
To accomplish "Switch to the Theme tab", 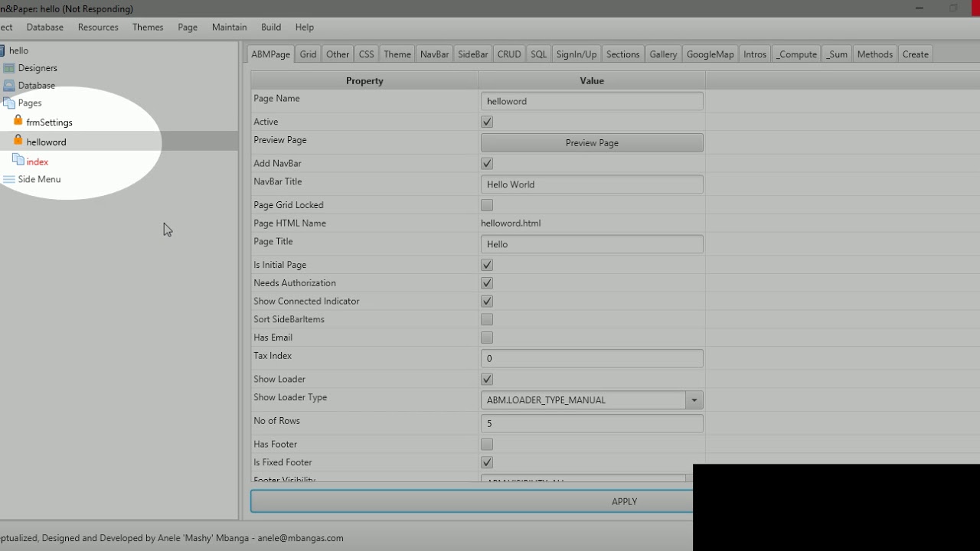I will [x=397, y=54].
